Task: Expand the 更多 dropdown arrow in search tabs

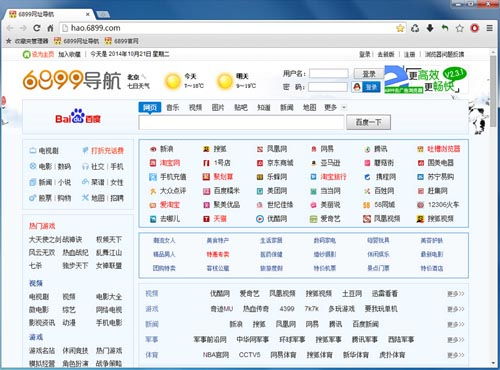Action: tap(344, 108)
